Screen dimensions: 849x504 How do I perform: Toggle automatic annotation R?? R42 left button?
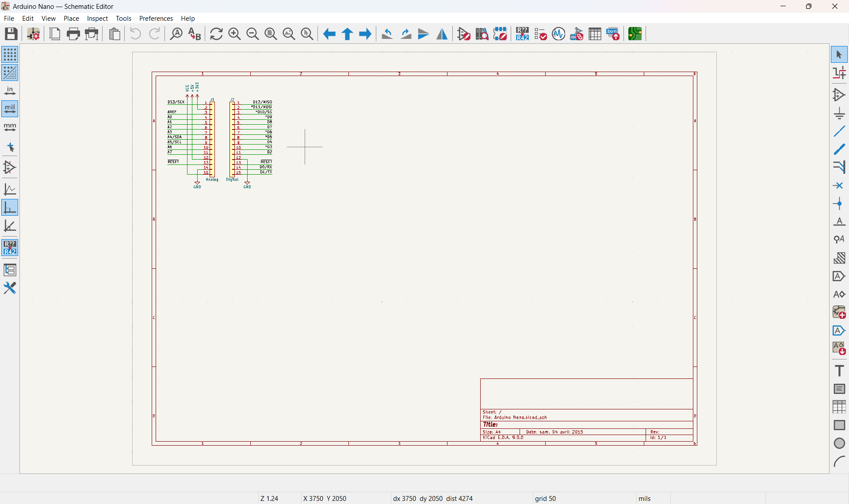10,248
